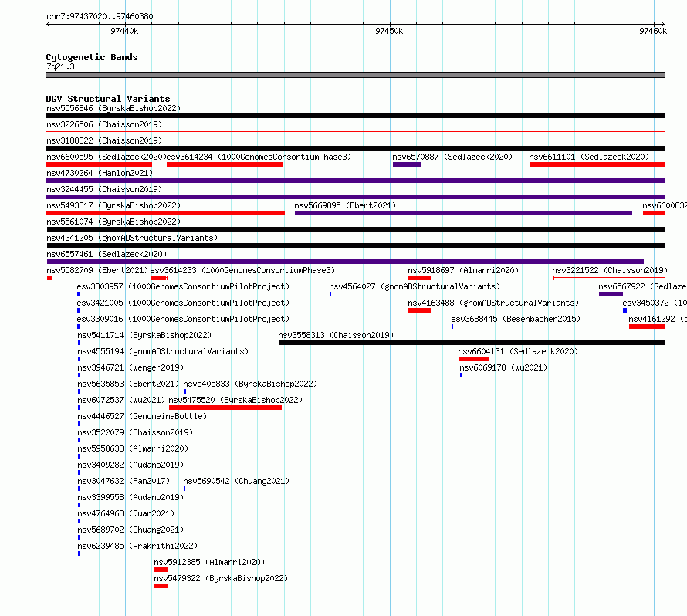The image size is (687, 616).
Task: Click the chr7:97437020..97460380 coordinate label
Action: click(x=100, y=16)
